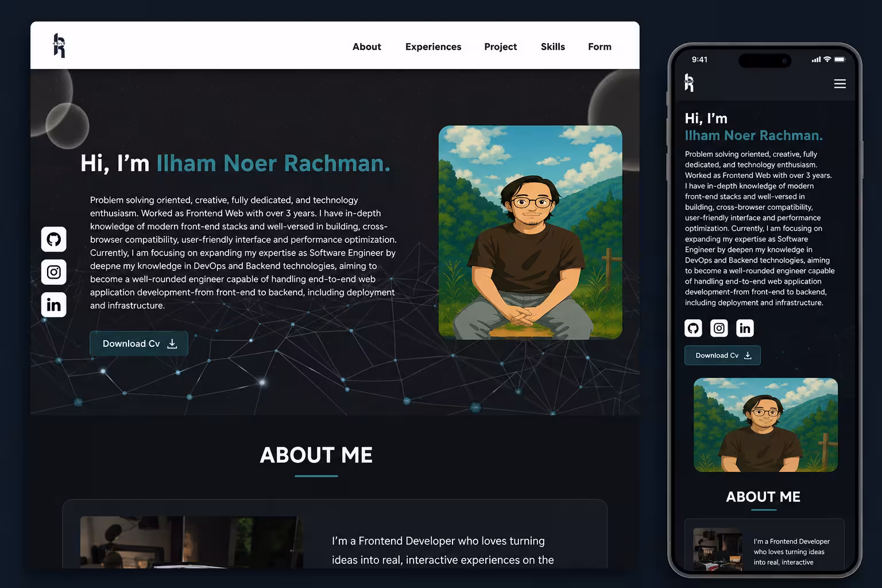Open the GitHub icon in desktop sidebar

54,239
